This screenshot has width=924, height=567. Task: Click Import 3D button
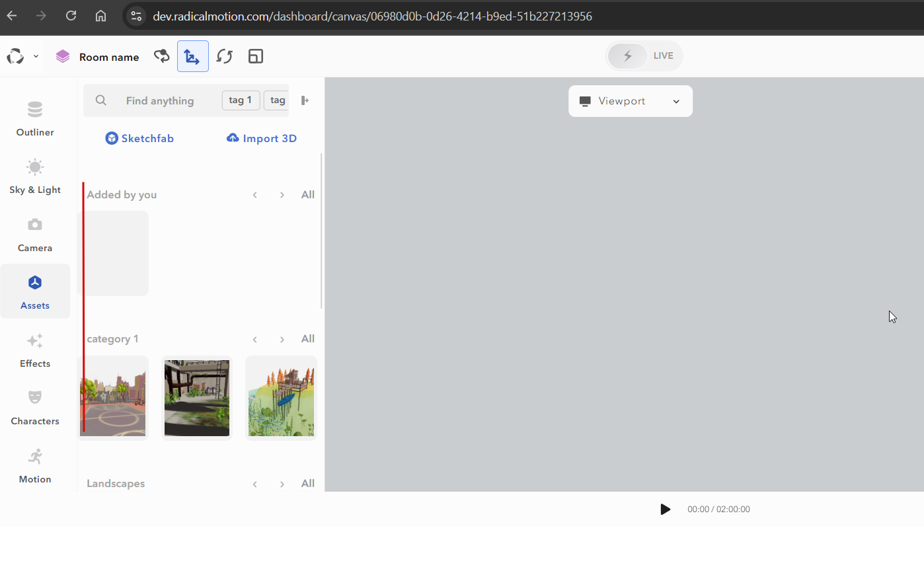[x=262, y=139]
